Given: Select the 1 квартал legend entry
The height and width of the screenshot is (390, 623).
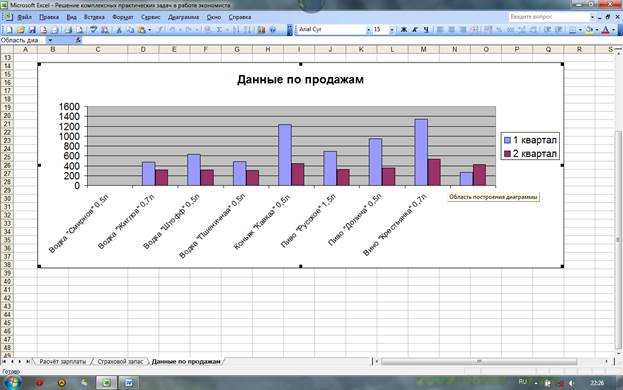Looking at the screenshot, I should point(530,140).
